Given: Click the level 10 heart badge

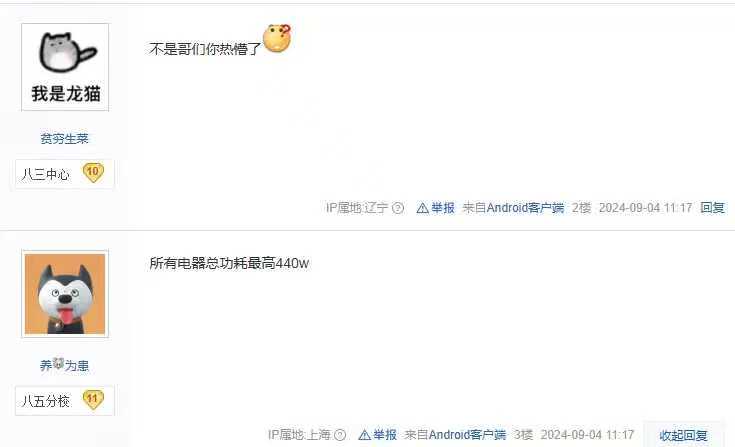Looking at the screenshot, I should coord(93,173).
